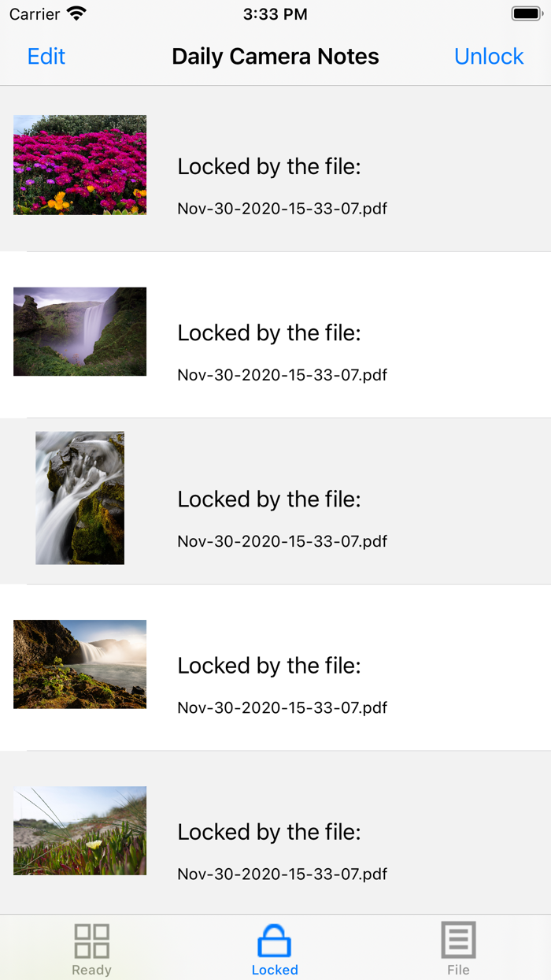Switch to the Ready tab label

[x=91, y=970]
